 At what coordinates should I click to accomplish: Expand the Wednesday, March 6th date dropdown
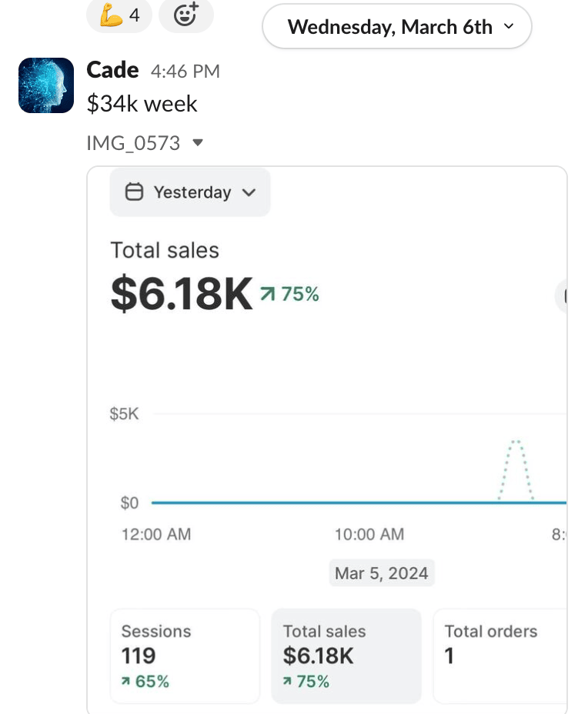(x=397, y=27)
